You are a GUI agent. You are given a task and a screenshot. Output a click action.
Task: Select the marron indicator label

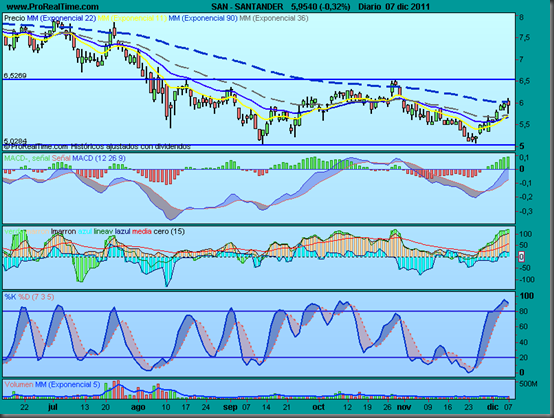(37, 231)
